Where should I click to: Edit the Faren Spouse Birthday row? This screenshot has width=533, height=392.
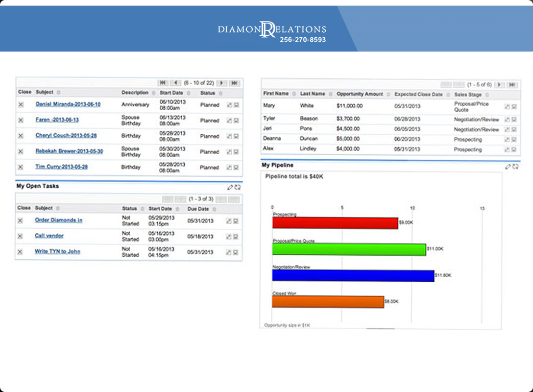(x=229, y=120)
